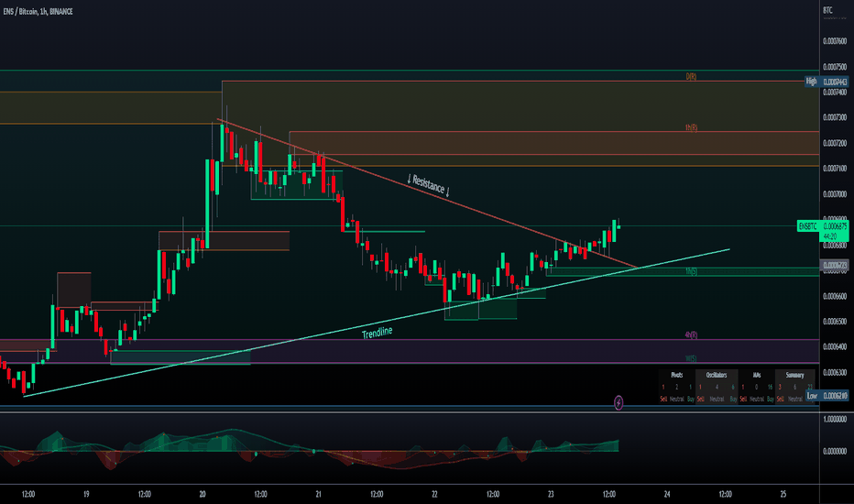Screen dimensions: 854x504
Task: Click the '19' date label on time axis
Action: pos(86,494)
